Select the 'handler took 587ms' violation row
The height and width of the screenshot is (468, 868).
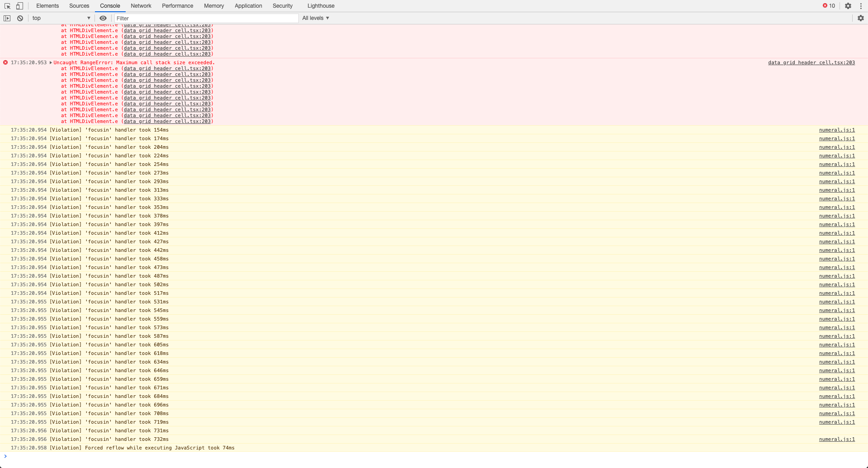pyautogui.click(x=434, y=336)
